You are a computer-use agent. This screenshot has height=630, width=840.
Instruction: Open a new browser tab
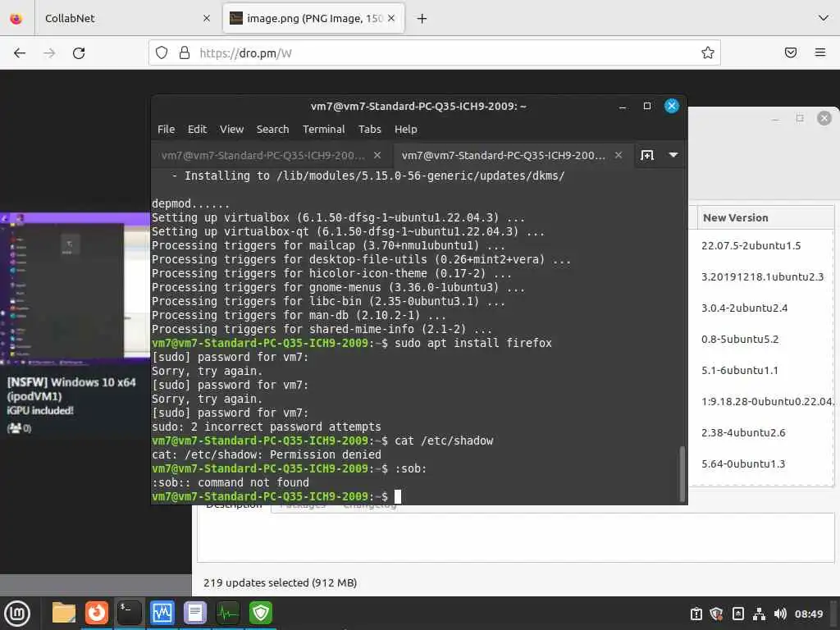click(x=422, y=18)
